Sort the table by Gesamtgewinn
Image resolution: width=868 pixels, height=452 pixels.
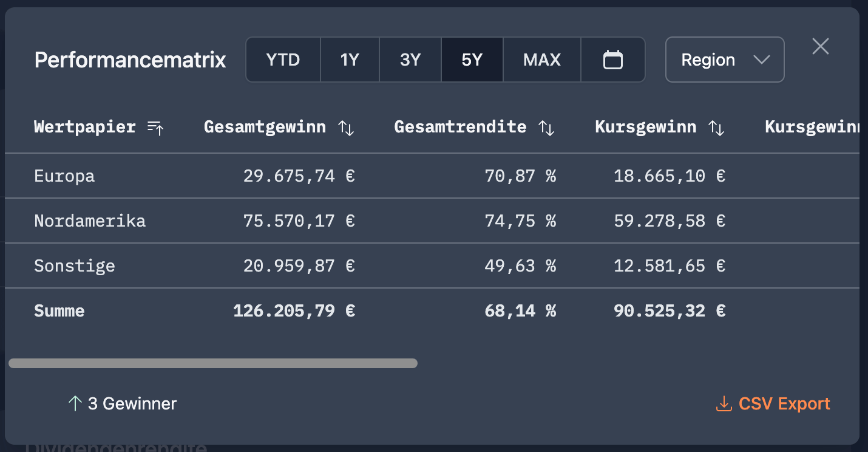coord(346,128)
